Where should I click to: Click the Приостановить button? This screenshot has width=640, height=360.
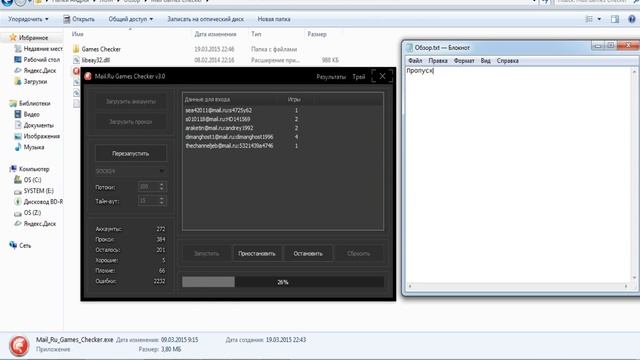pyautogui.click(x=257, y=253)
